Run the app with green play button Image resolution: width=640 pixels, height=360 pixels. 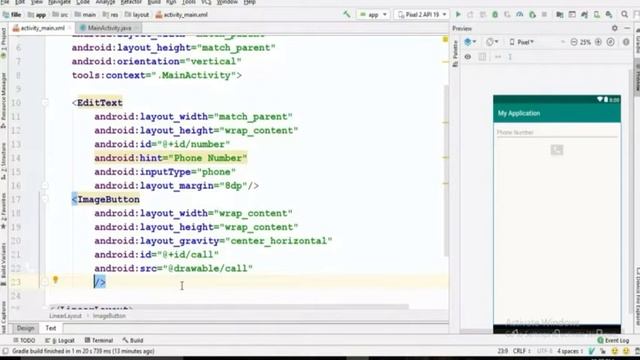pos(458,14)
